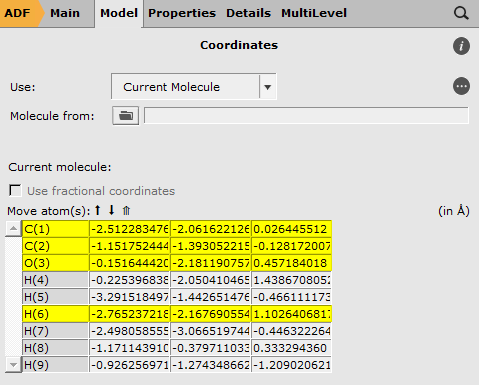The width and height of the screenshot is (479, 385).
Task: Edit H(9) x coordinate -0.926256971
Action: point(130,365)
